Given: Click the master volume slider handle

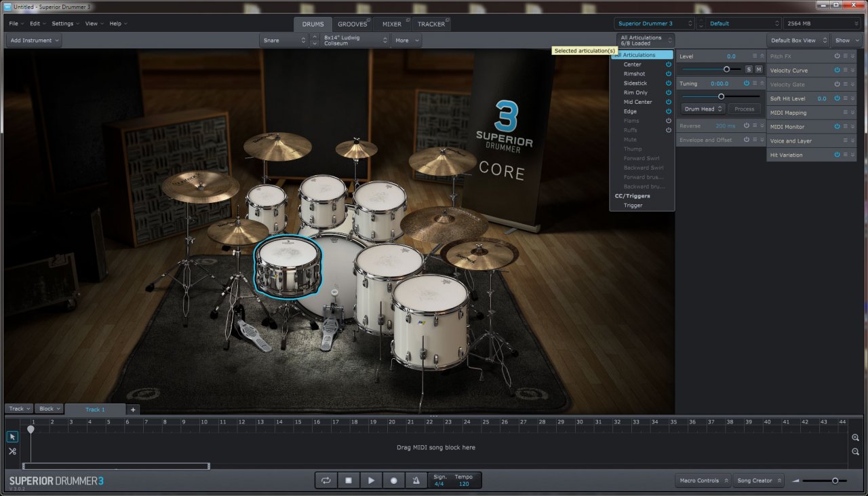Looking at the screenshot, I should (x=835, y=480).
